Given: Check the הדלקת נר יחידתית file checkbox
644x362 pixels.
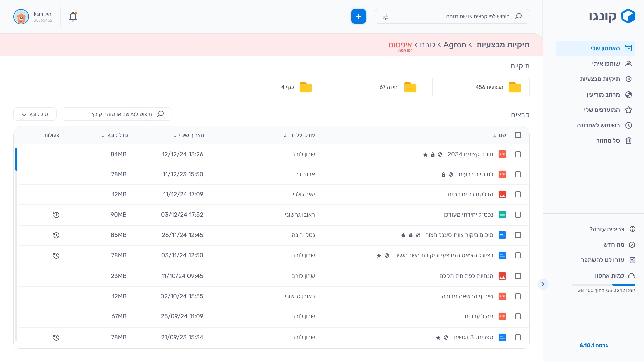Looking at the screenshot, I should [x=518, y=194].
